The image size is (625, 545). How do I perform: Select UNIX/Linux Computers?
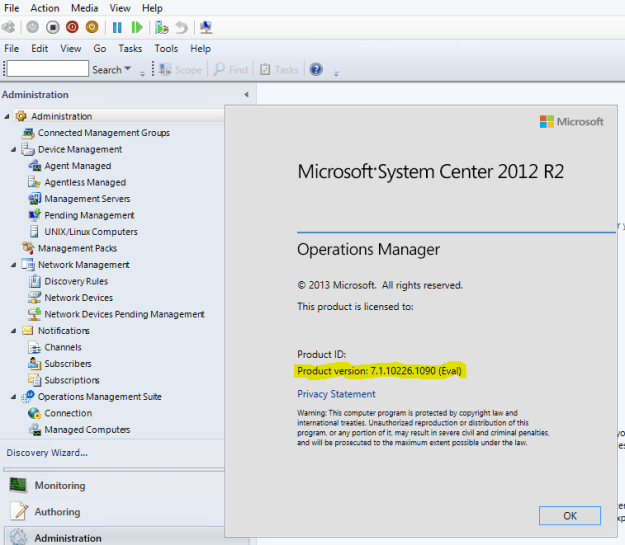(91, 232)
